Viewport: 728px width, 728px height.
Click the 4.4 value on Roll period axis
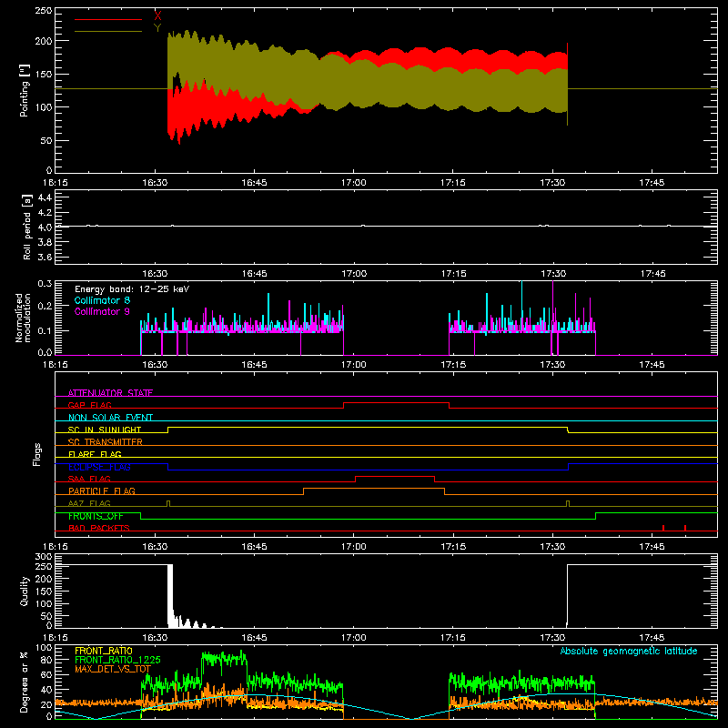pos(45,197)
